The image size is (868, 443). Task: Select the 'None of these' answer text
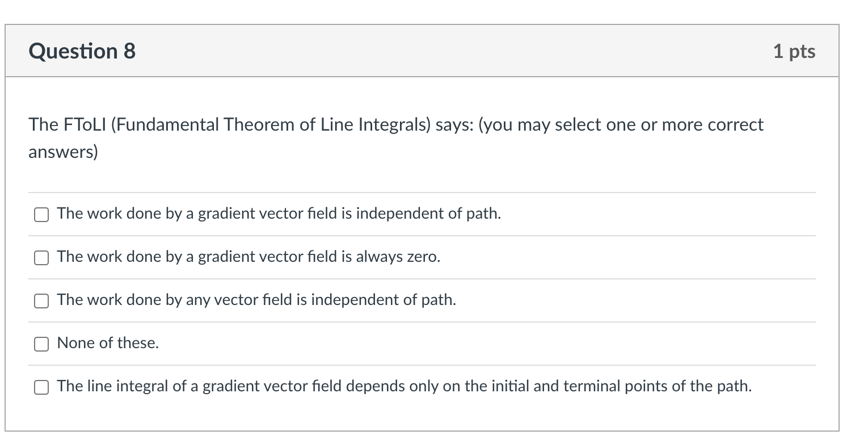[107, 343]
